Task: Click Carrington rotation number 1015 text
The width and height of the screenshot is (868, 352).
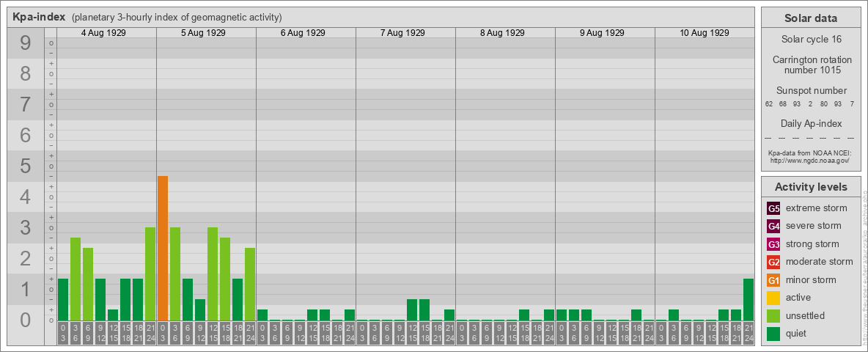Action: (x=812, y=65)
